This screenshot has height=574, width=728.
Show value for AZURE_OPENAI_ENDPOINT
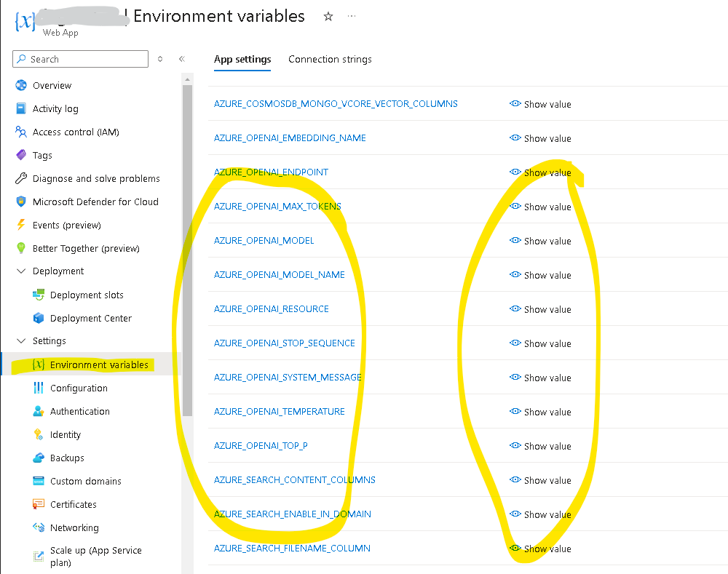tap(540, 172)
